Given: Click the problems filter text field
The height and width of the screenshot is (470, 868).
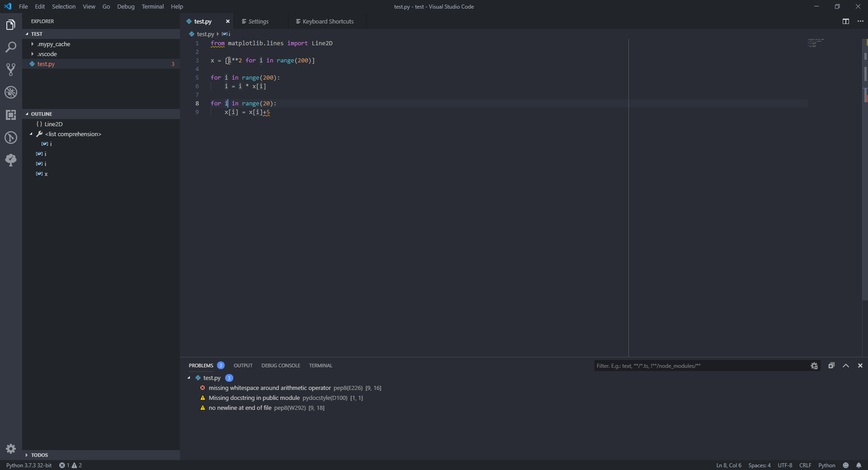Looking at the screenshot, I should pos(701,366).
